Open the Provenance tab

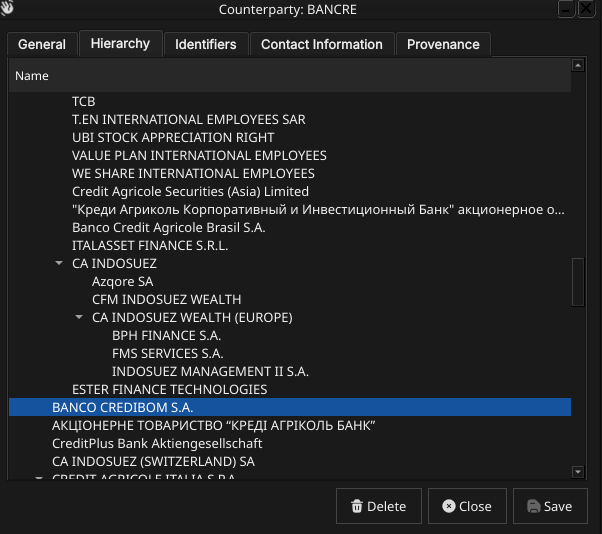[x=443, y=44]
